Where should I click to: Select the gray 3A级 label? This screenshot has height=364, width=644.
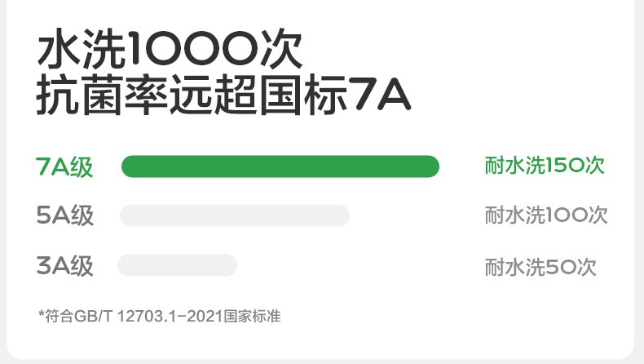65,266
